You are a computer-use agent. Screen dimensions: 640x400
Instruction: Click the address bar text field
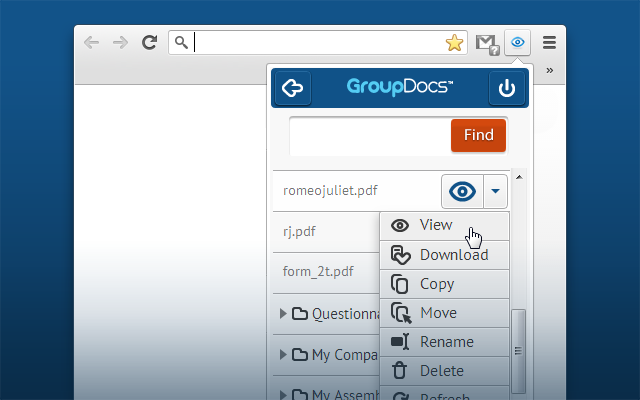(318, 42)
